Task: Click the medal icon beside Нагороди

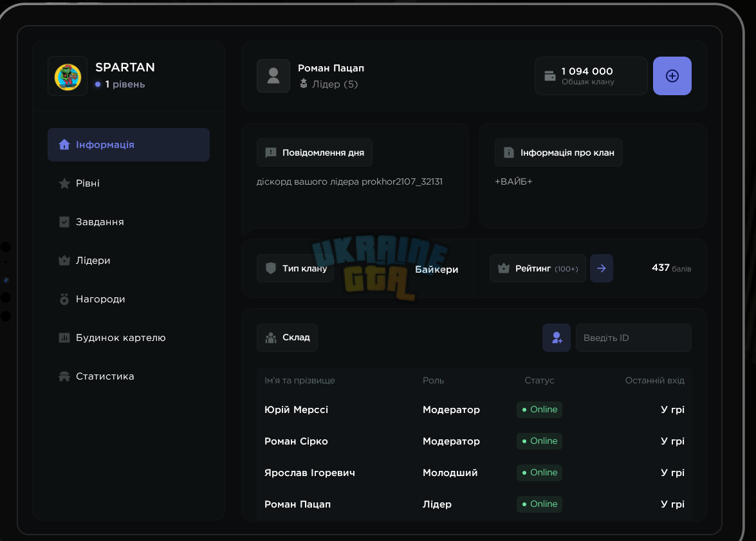Action: [64, 299]
